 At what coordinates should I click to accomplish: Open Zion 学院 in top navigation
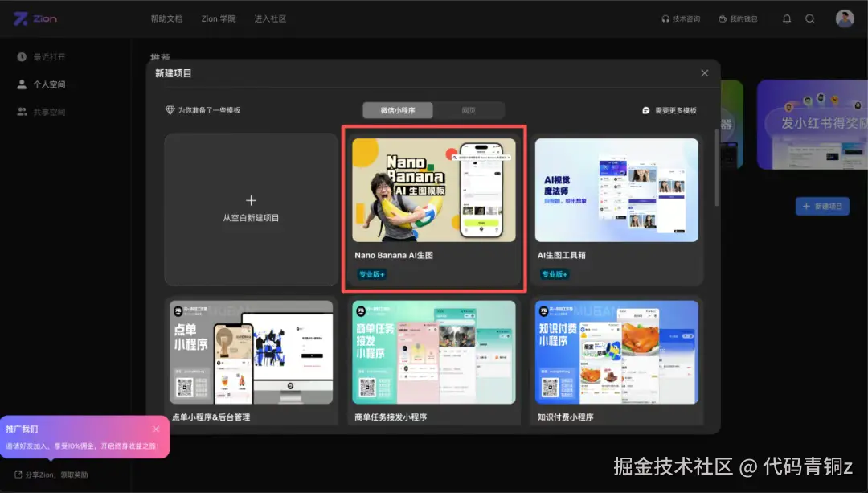(219, 18)
